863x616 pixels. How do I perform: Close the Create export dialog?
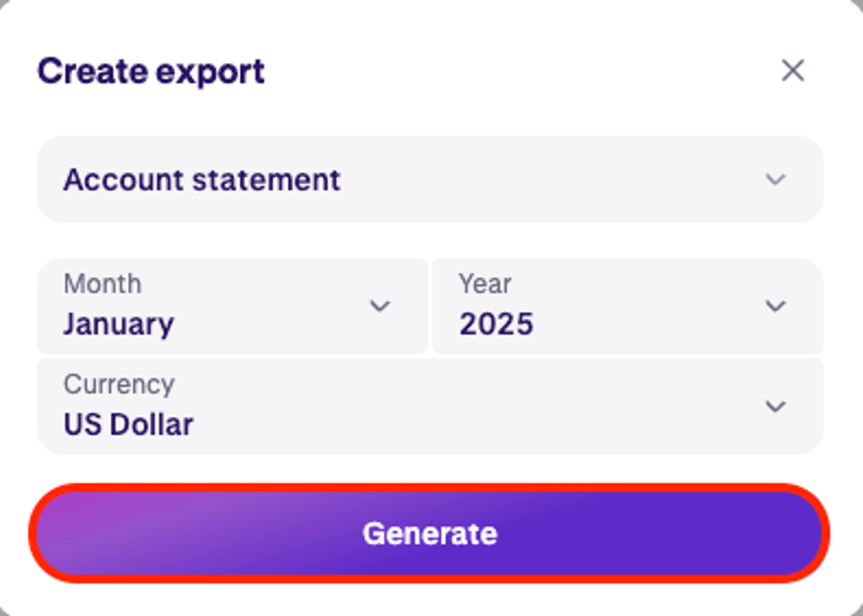(x=793, y=71)
